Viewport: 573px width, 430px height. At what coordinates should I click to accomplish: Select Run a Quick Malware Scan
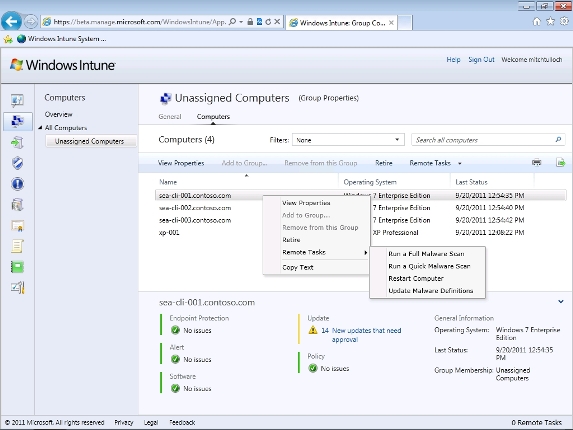point(429,266)
